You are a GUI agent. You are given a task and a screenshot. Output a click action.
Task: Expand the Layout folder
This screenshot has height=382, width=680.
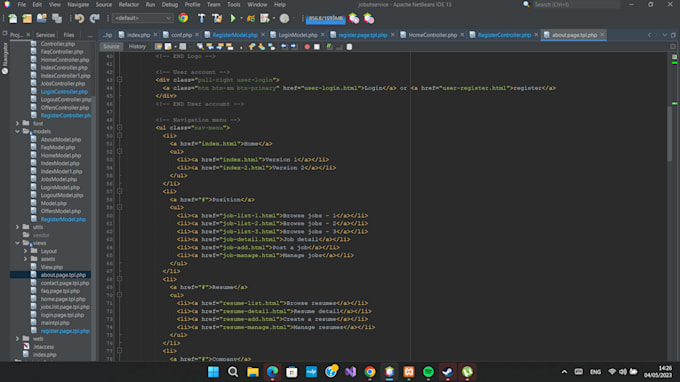(x=26, y=251)
